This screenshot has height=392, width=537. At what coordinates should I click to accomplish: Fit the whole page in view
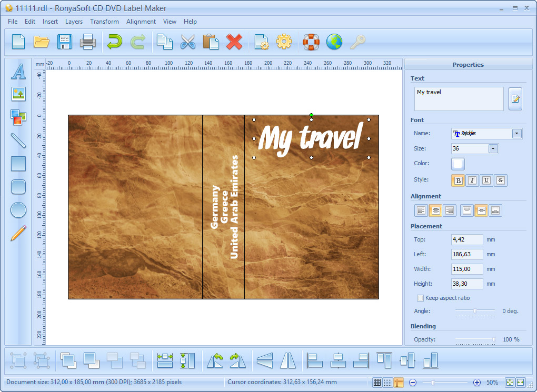(510, 383)
